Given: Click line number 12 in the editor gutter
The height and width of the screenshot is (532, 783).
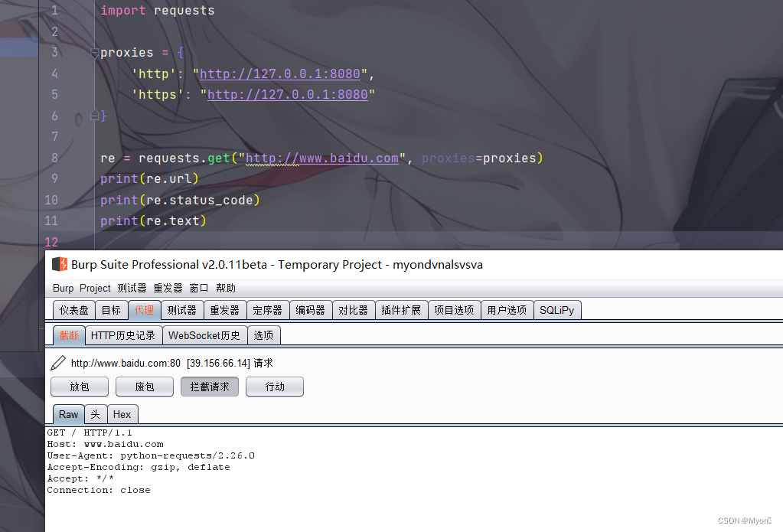Looking at the screenshot, I should point(51,243).
